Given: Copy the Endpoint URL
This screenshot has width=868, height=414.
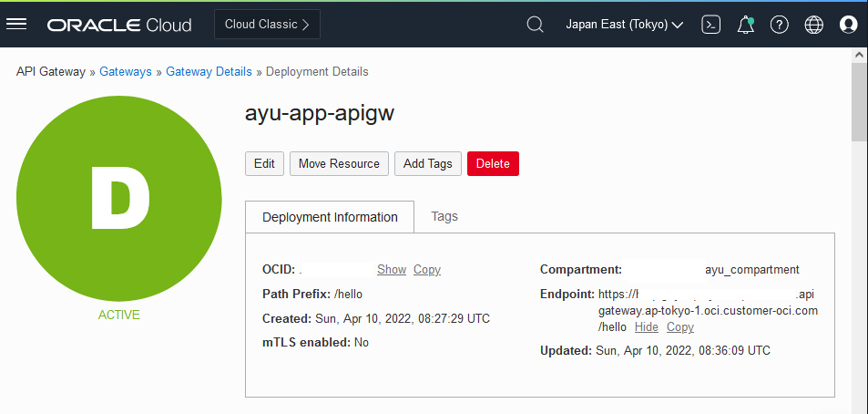Looking at the screenshot, I should pos(679,327).
